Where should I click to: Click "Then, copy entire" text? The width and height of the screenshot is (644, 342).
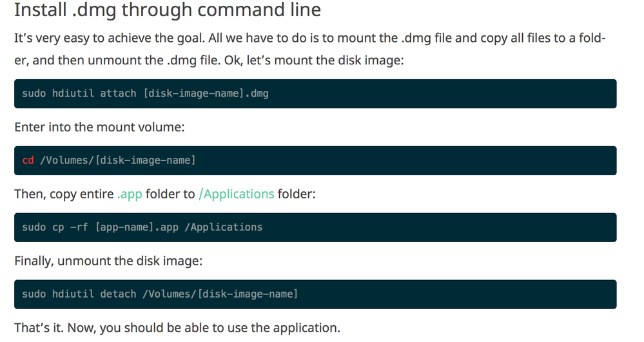pos(64,194)
